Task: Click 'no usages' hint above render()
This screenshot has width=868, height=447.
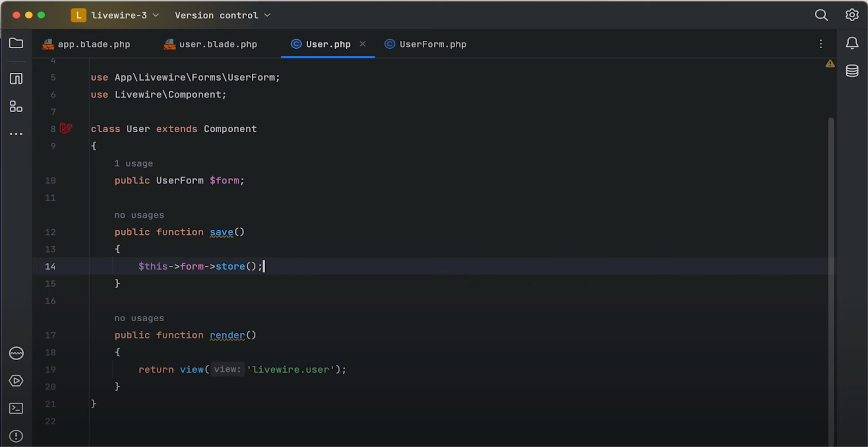Action: [x=139, y=318]
